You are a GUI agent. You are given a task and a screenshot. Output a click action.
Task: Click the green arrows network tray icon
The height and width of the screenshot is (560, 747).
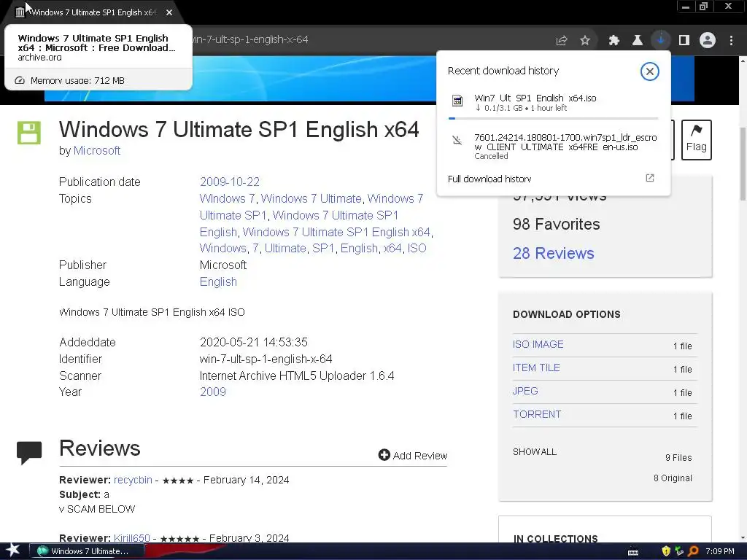pos(679,551)
